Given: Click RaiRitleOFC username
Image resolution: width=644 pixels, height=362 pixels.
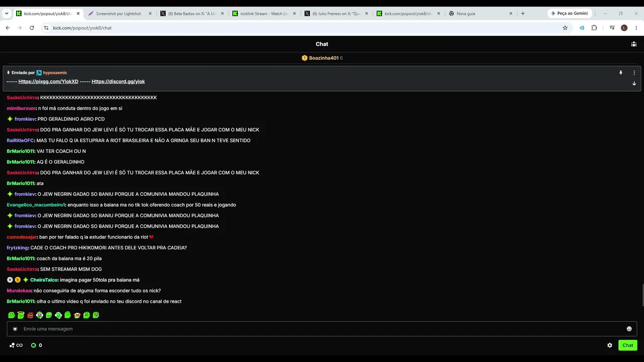Looking at the screenshot, I should click(x=20, y=140).
